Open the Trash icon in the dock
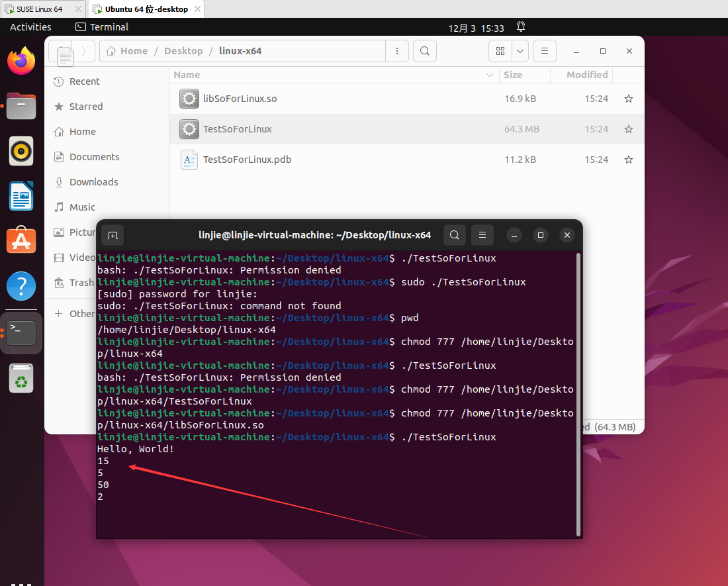728x586 pixels. (21, 378)
